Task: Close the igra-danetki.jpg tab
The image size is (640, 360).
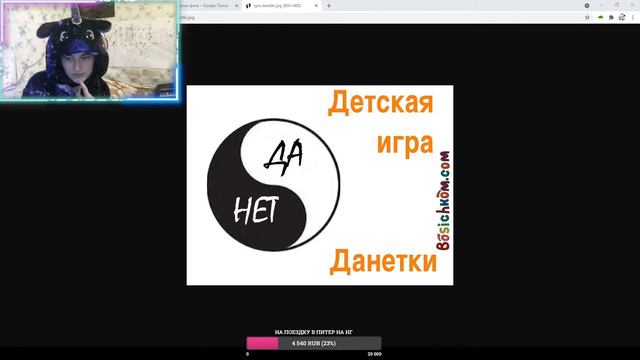Action: [316, 6]
